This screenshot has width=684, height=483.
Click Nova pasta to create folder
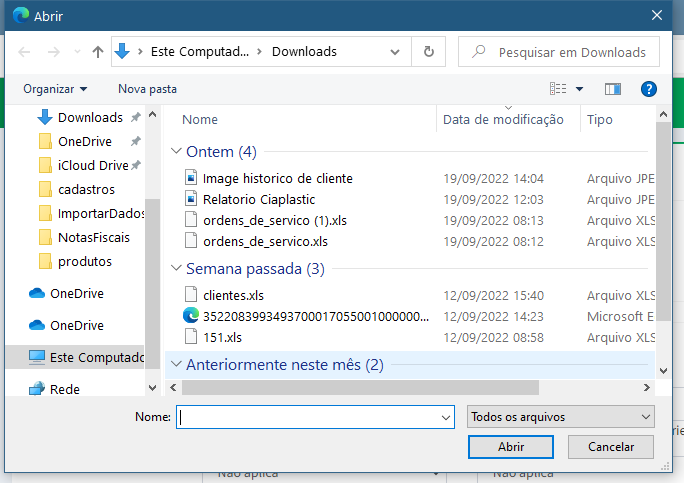[x=147, y=89]
